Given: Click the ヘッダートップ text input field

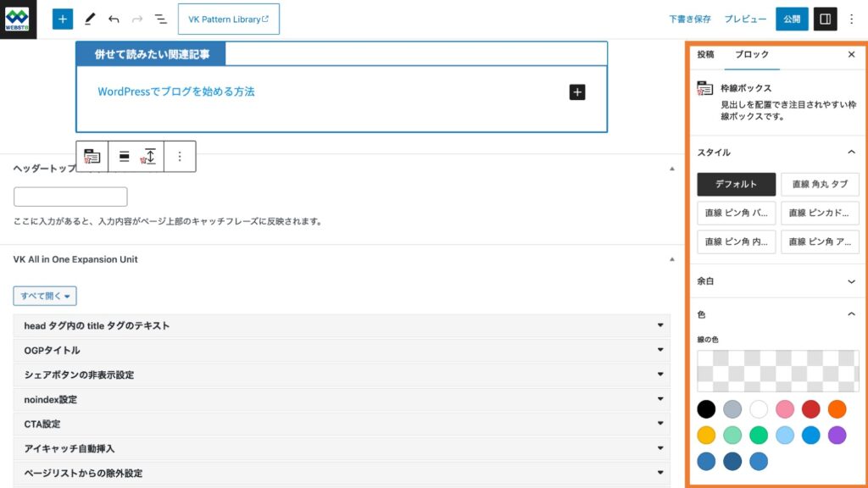Looking at the screenshot, I should [70, 197].
